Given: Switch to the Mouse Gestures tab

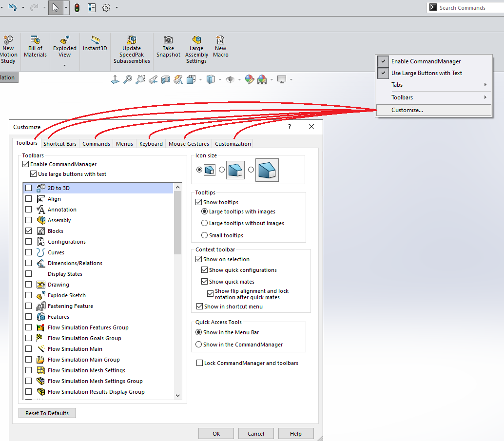Looking at the screenshot, I should point(189,144).
